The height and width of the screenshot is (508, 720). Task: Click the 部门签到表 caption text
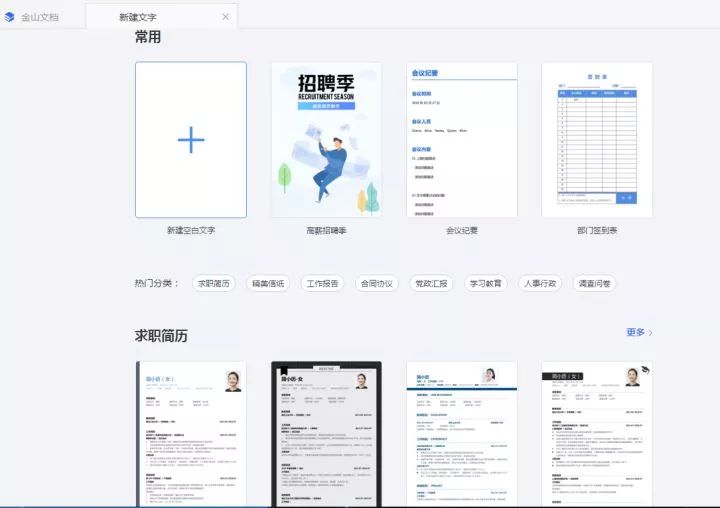pos(597,230)
